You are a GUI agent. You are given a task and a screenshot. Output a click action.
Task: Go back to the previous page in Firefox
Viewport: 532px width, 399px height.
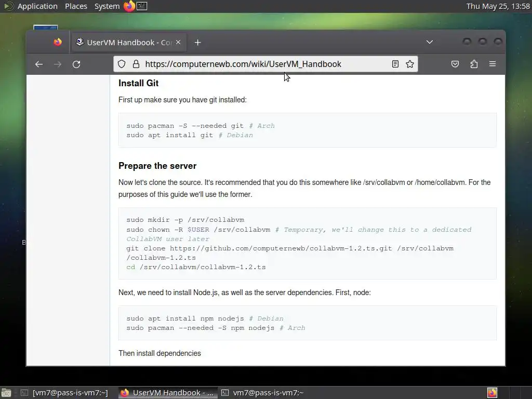click(39, 64)
